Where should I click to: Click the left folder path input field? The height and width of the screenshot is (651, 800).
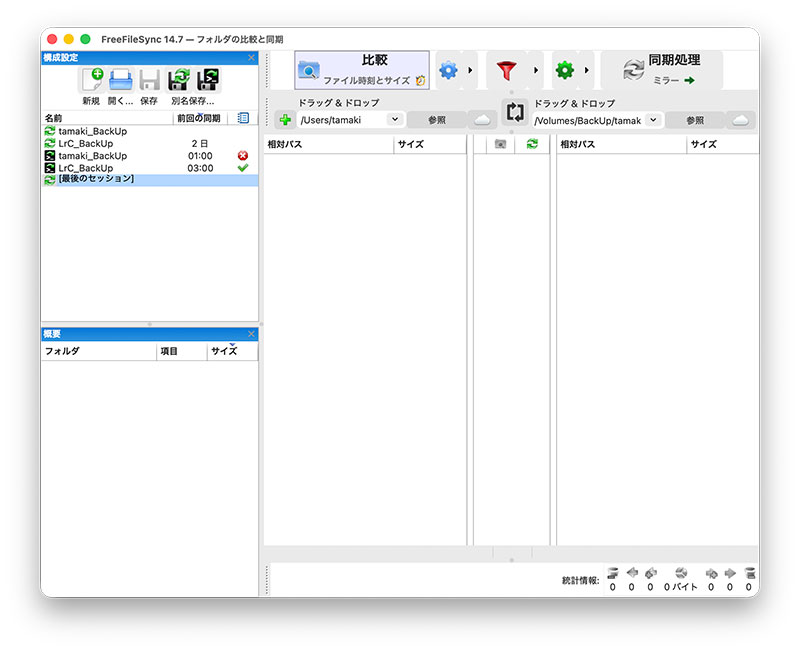point(340,120)
